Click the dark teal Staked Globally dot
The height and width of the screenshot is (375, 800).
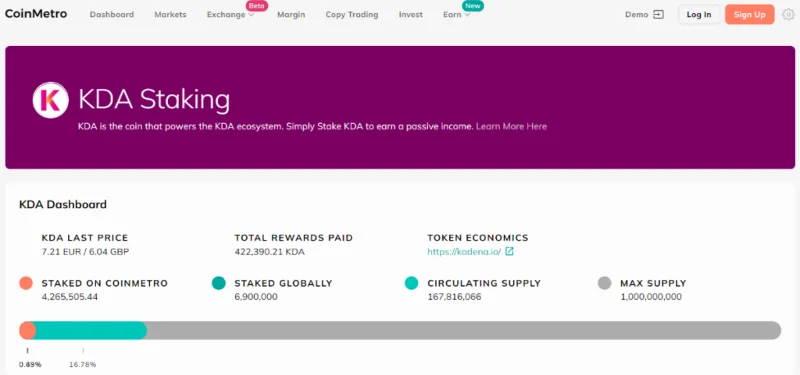(219, 283)
